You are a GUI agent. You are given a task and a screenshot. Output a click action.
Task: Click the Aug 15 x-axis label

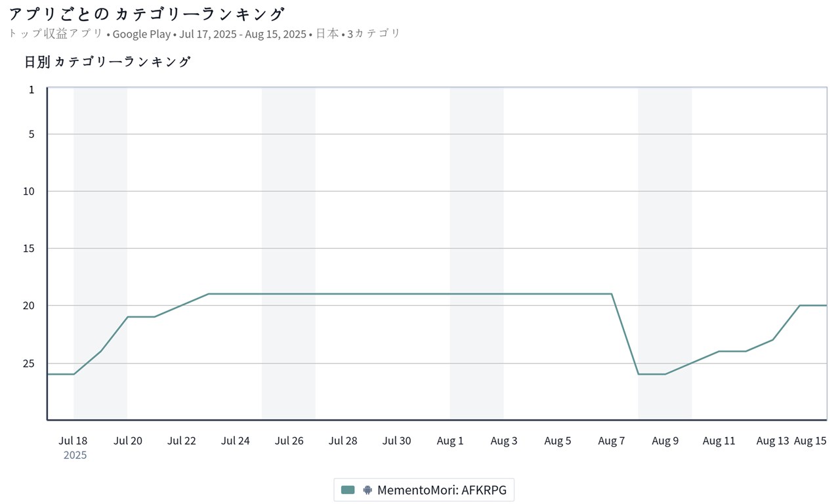click(x=810, y=440)
